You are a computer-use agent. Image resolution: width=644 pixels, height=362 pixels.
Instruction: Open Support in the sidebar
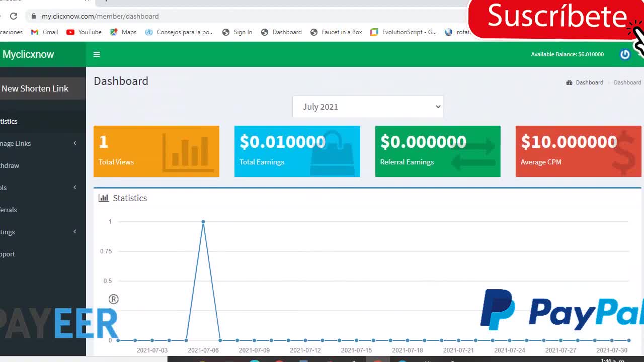click(x=43, y=254)
